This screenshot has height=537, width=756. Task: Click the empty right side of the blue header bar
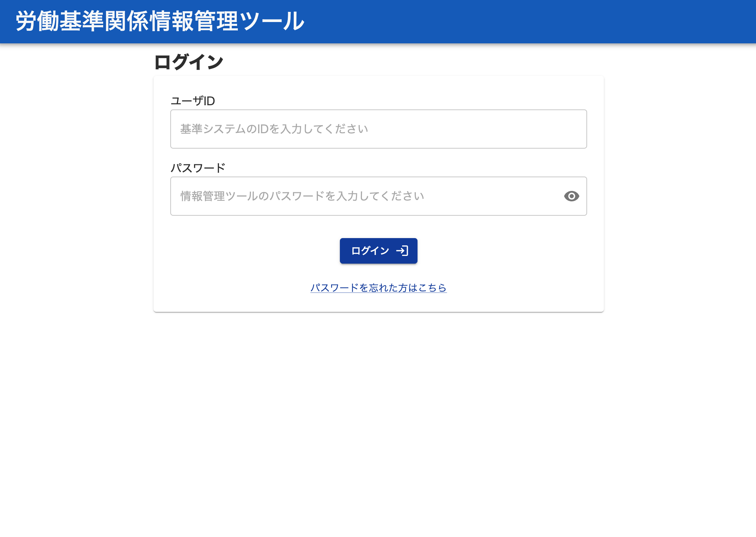[x=594, y=21]
